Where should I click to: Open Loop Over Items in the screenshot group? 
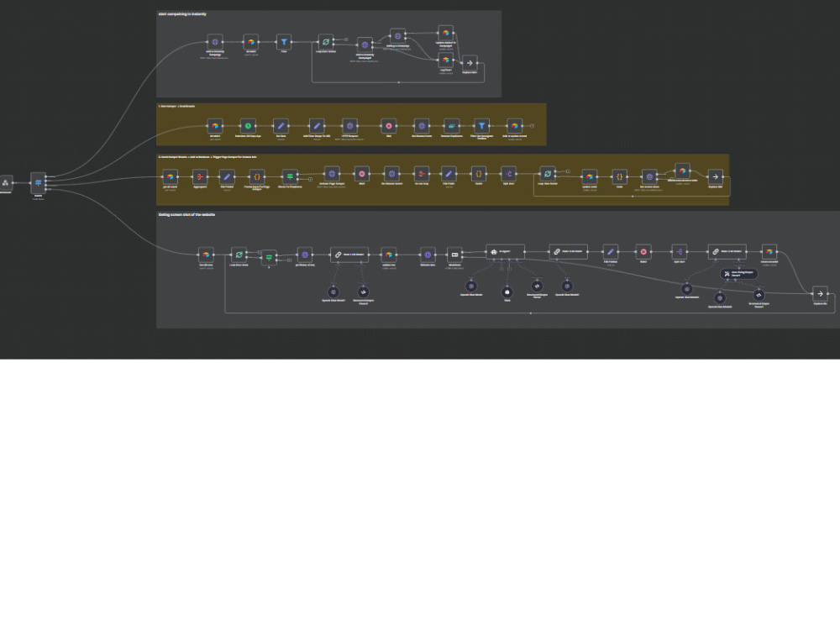click(239, 255)
